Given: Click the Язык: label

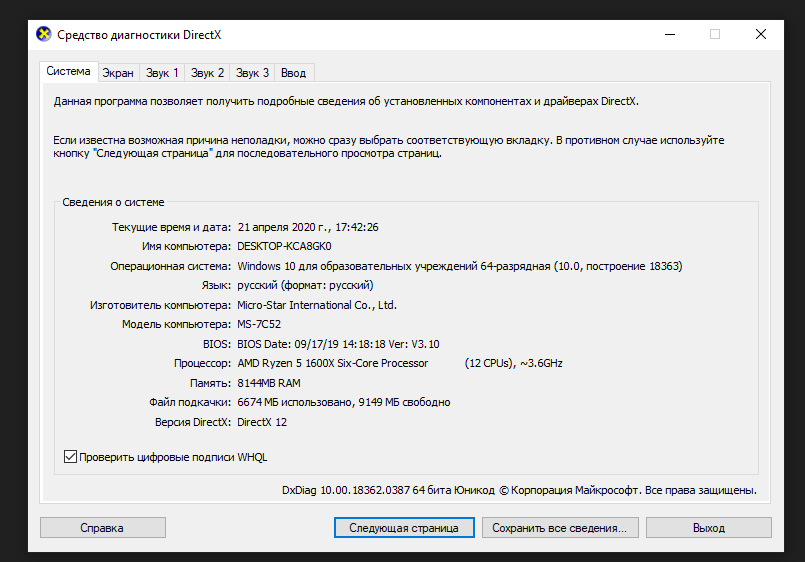Looking at the screenshot, I should (x=216, y=285).
